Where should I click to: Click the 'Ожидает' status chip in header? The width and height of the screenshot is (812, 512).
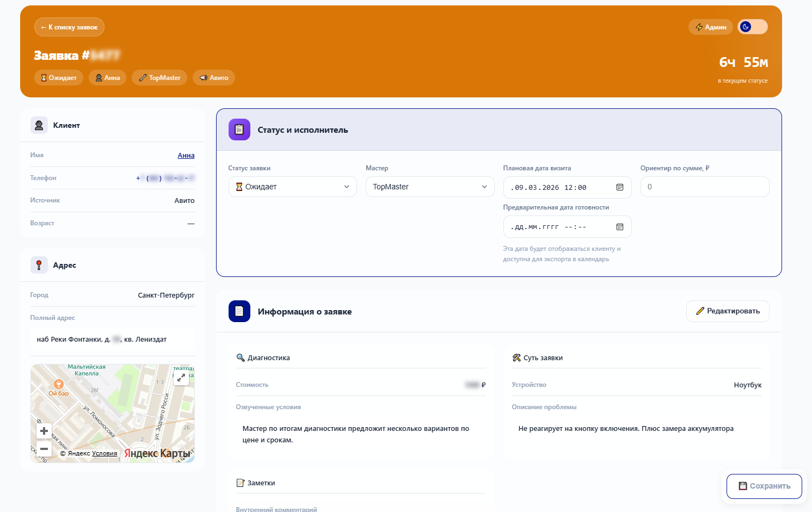[x=59, y=78]
